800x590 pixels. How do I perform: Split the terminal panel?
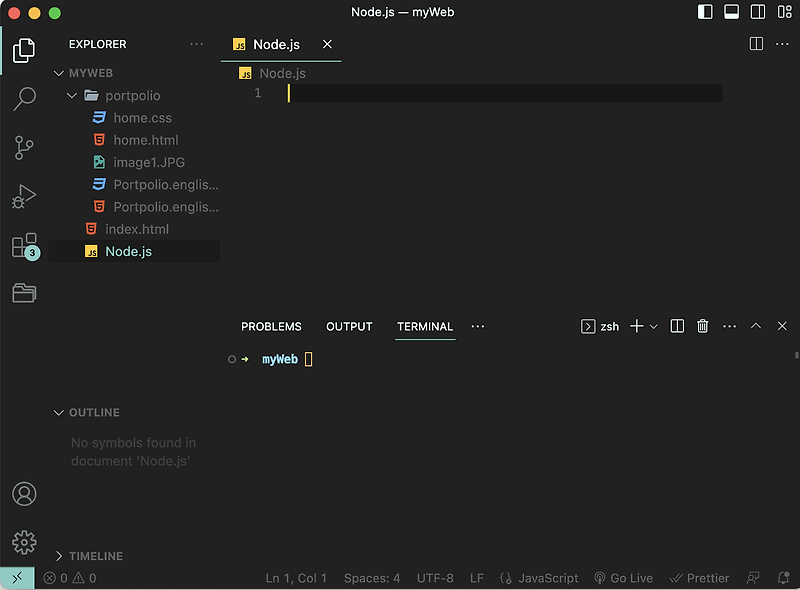click(677, 326)
